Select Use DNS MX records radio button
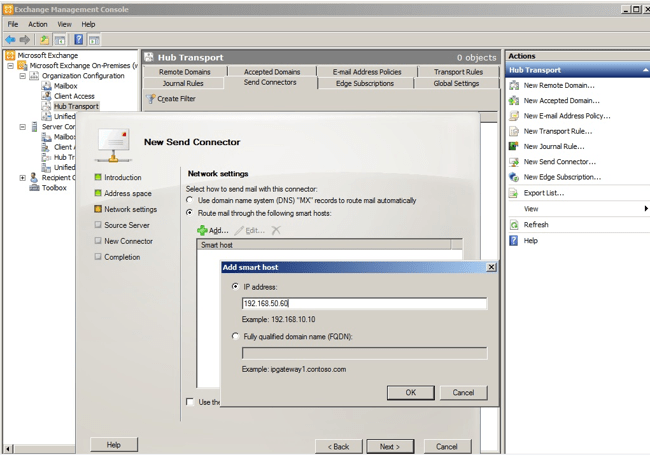This screenshot has width=650, height=457. 189,200
